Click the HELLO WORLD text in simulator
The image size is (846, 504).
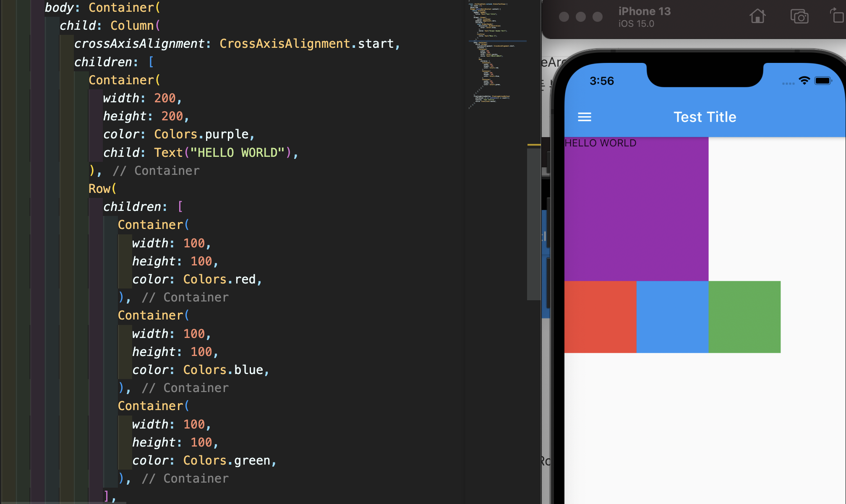[601, 143]
